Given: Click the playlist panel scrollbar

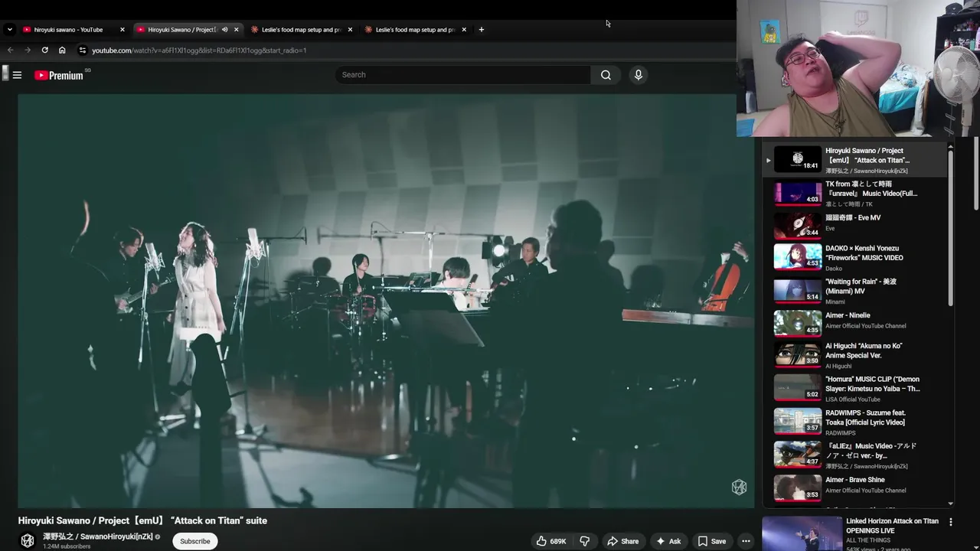Looking at the screenshot, I should click(951, 227).
